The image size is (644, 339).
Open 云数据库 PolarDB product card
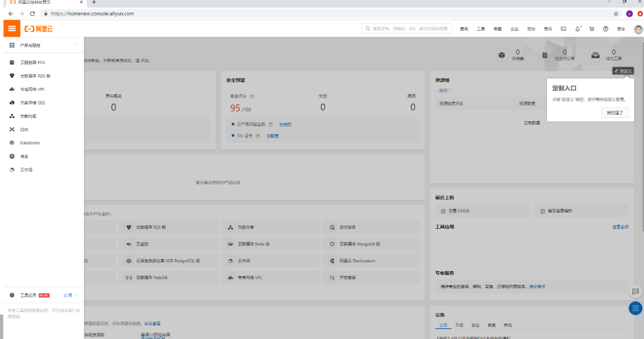[x=168, y=277]
